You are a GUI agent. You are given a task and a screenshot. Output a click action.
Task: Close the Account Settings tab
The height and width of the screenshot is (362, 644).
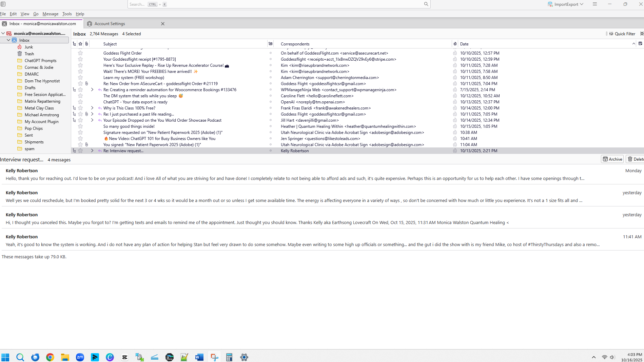click(x=163, y=23)
